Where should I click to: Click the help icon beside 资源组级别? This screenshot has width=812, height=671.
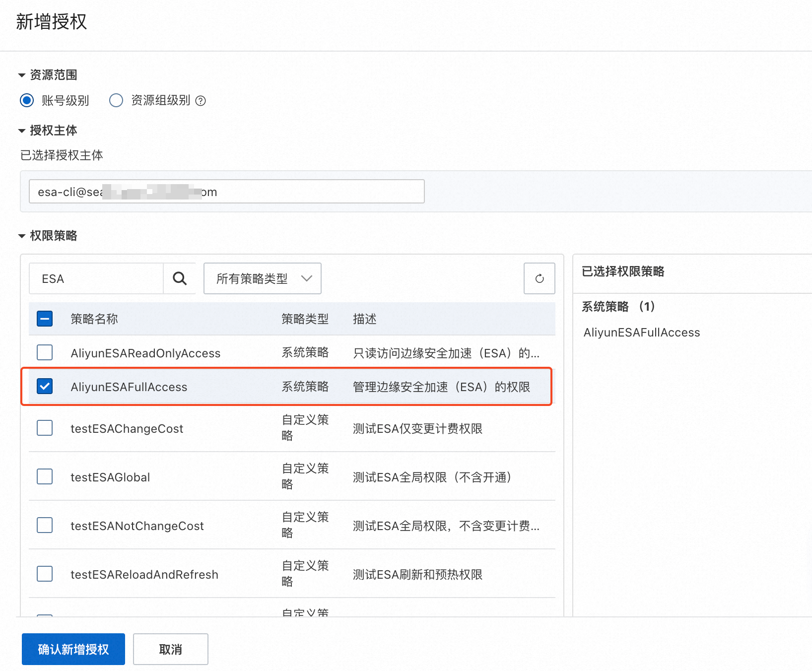point(201,101)
